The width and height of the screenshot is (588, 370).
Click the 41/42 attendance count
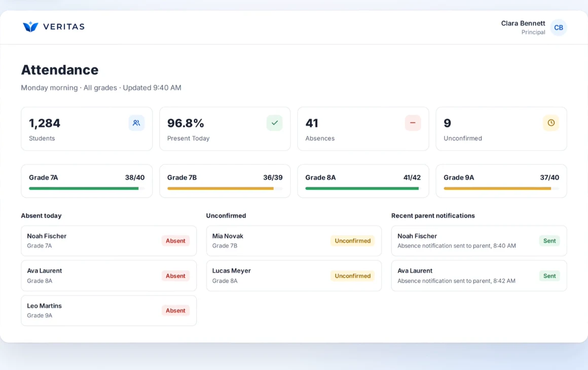tap(412, 177)
